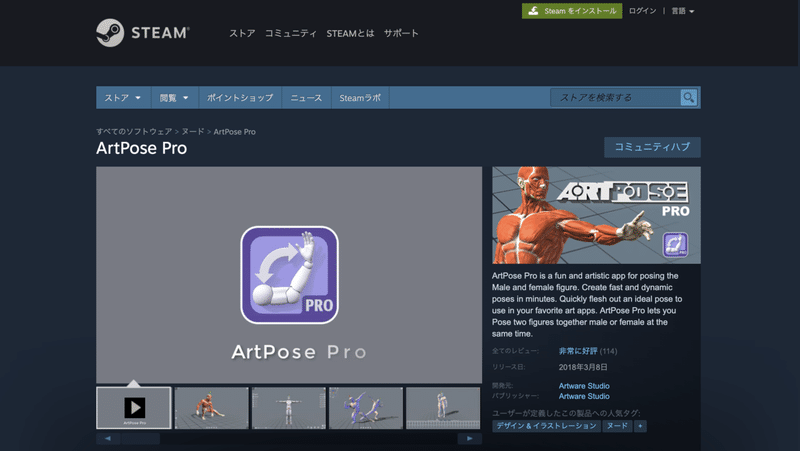Click the 非常に好評 review summary link
800x451 pixels.
(578, 351)
